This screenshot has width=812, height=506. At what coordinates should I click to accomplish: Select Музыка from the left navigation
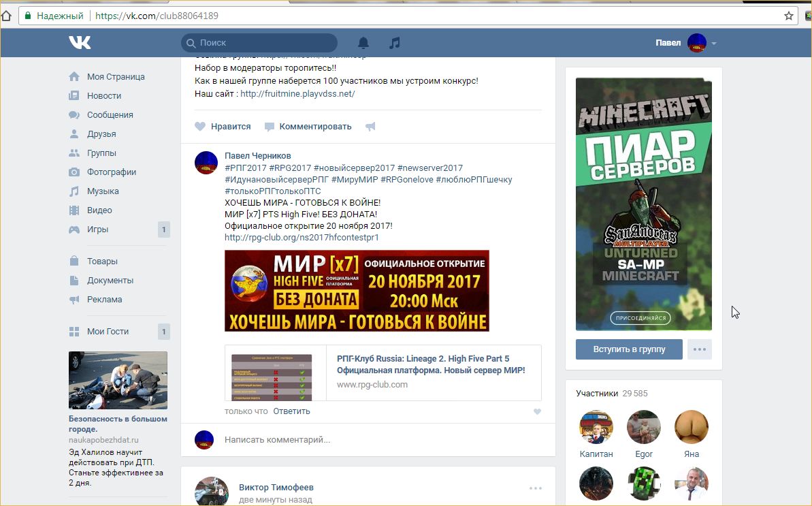tap(103, 191)
